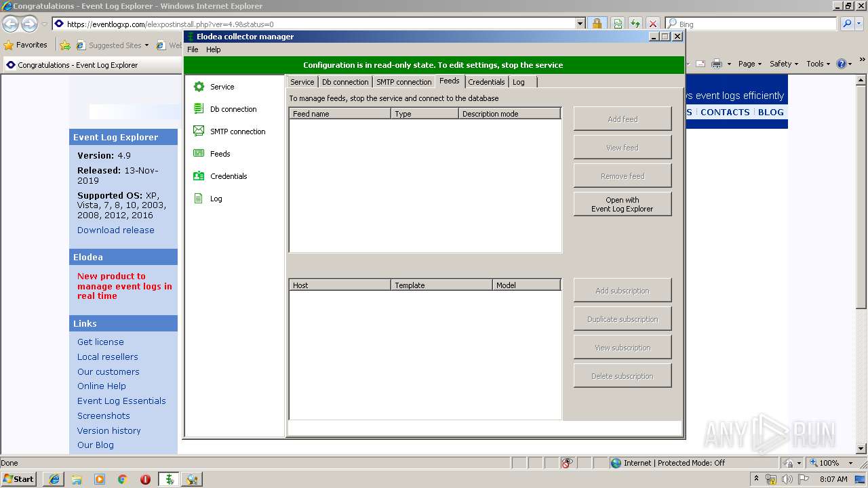Switch to the SMTP connection tab
The image size is (868, 488).
pyautogui.click(x=403, y=82)
